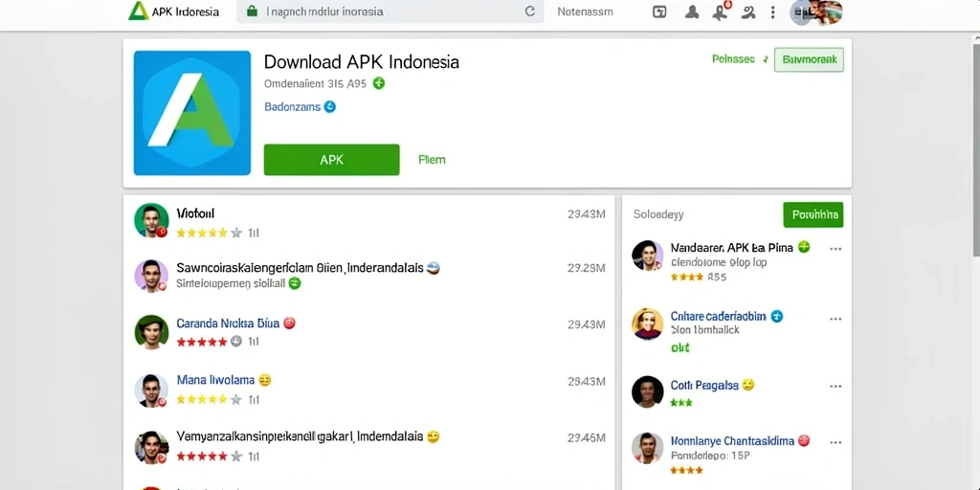Click the Nandaarer APK Ba Plina title
980x490 pixels.
(732, 248)
